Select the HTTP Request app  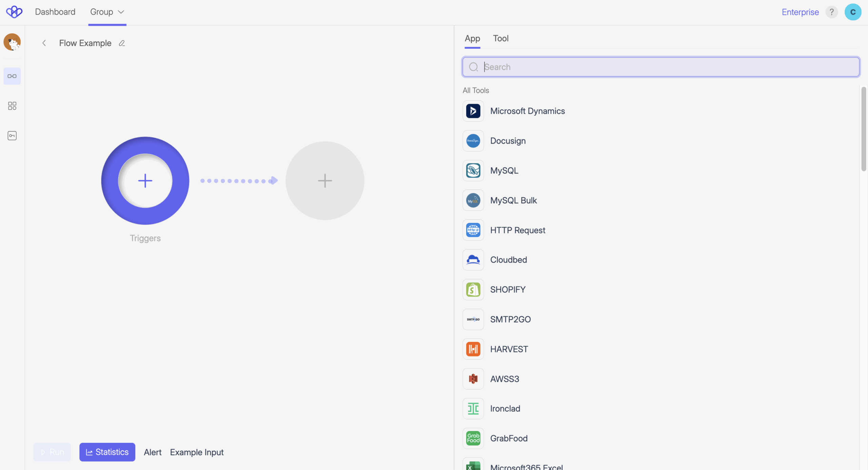point(517,230)
